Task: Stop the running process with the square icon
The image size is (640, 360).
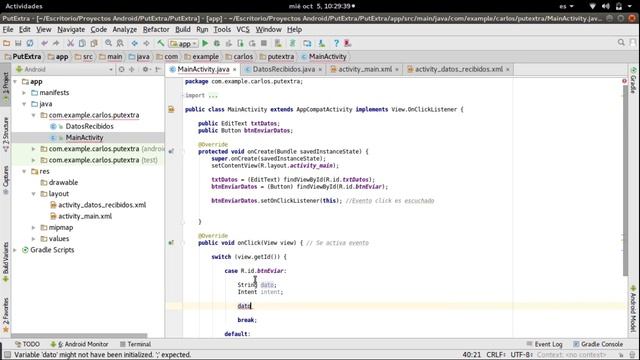Action: (264, 43)
